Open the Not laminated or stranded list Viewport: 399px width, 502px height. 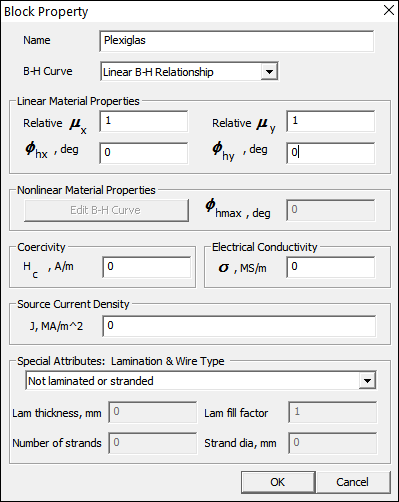tap(201, 381)
